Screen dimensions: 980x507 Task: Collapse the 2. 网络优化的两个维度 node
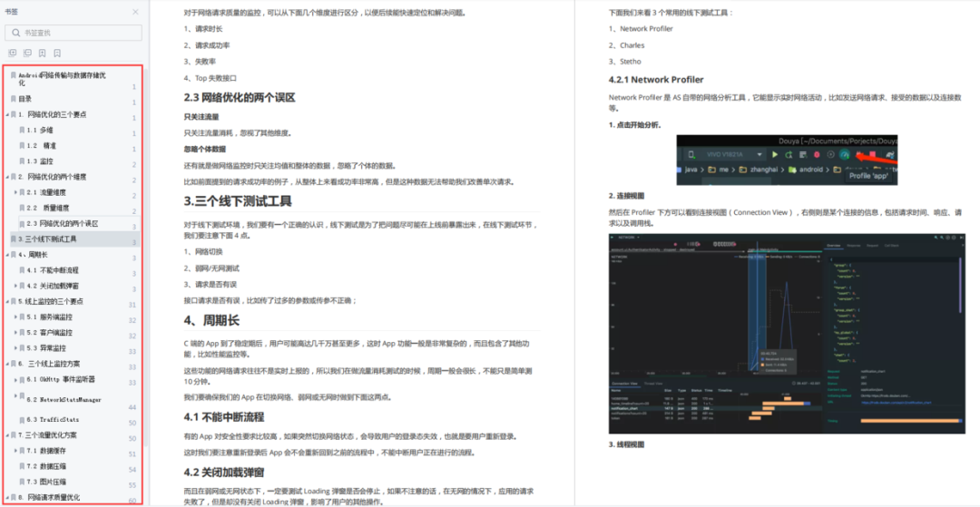pos(7,177)
